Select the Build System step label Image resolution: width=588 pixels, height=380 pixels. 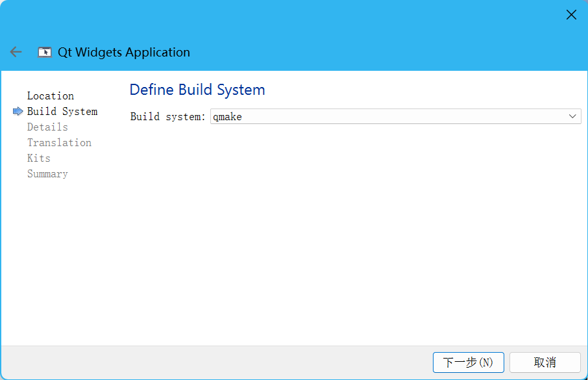[62, 112]
